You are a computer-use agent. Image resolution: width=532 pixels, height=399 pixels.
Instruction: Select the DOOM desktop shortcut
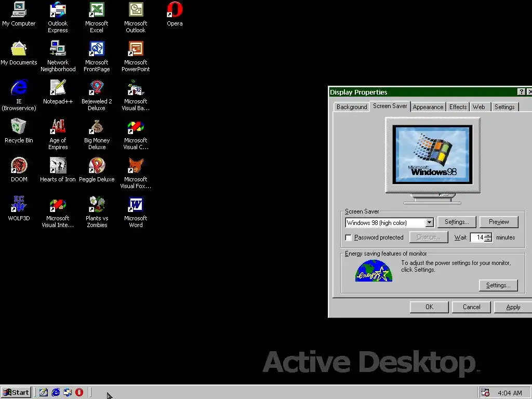(19, 170)
